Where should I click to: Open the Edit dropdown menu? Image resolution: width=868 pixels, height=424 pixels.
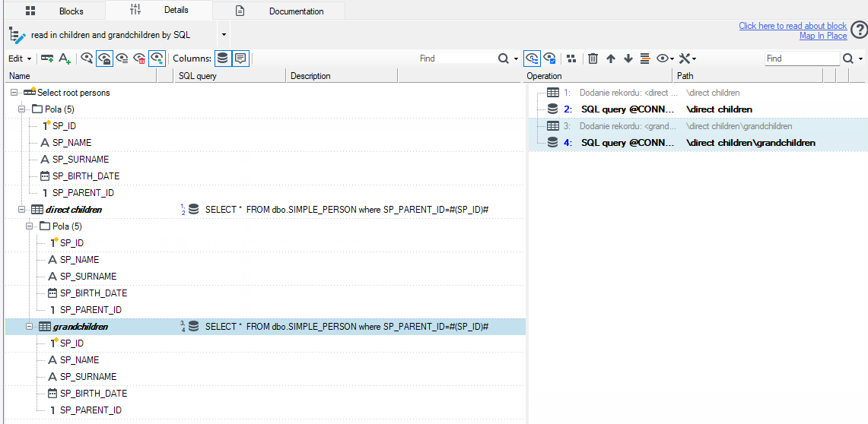point(19,58)
